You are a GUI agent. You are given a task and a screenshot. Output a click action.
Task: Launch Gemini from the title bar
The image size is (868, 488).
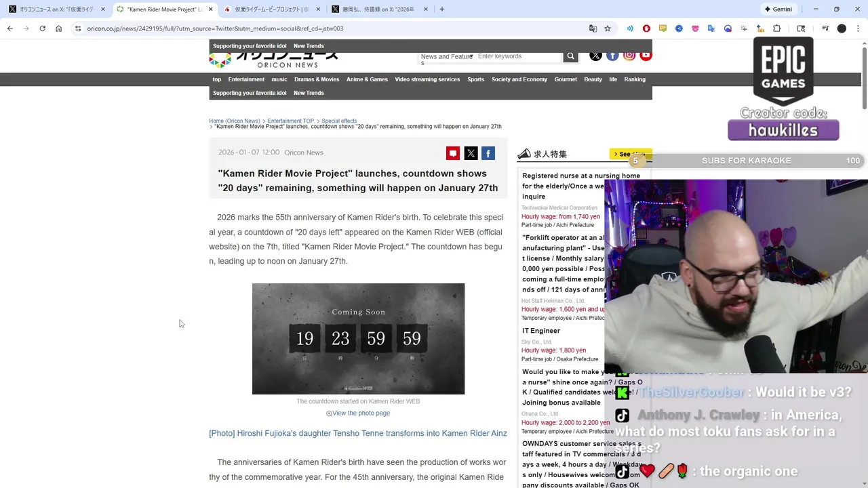point(778,9)
